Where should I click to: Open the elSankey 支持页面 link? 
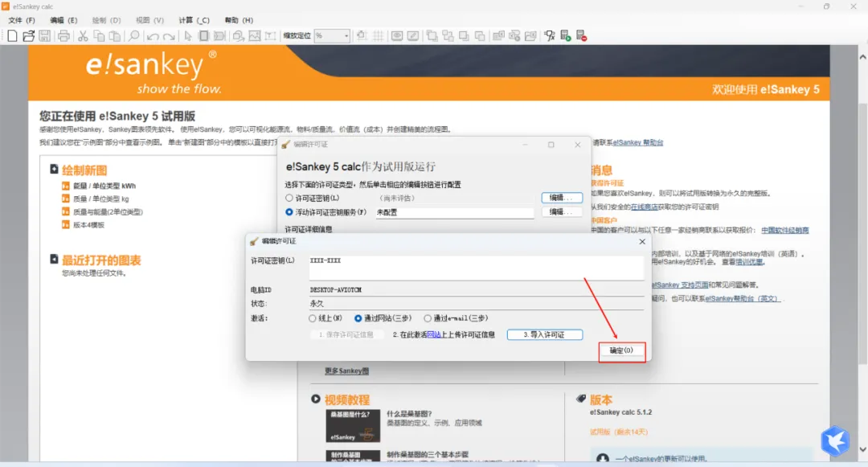coord(680,285)
